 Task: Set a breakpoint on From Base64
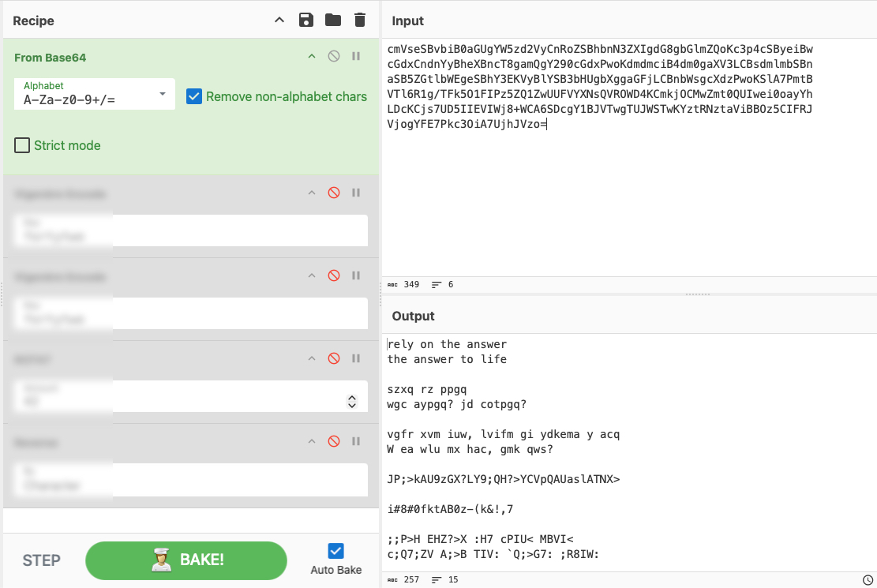356,56
